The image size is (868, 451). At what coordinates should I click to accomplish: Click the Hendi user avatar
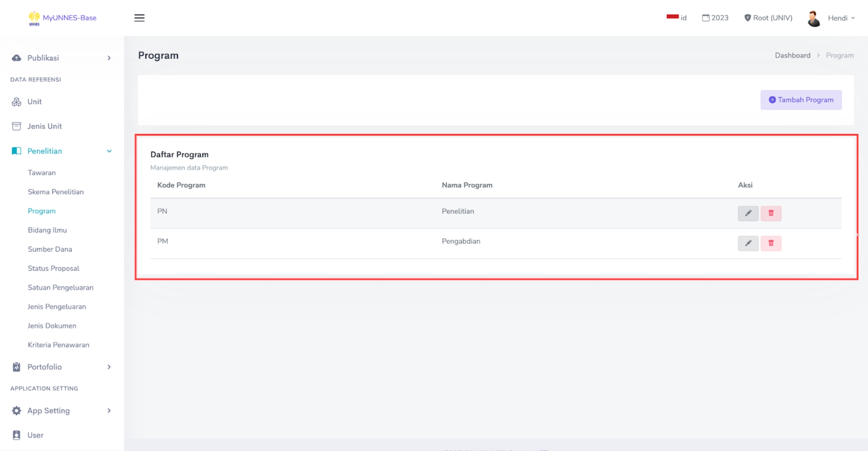pyautogui.click(x=814, y=18)
